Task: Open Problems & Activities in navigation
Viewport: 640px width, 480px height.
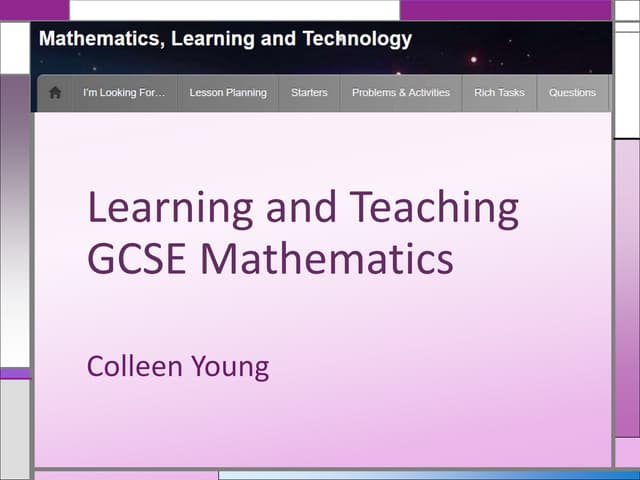Action: (401, 93)
